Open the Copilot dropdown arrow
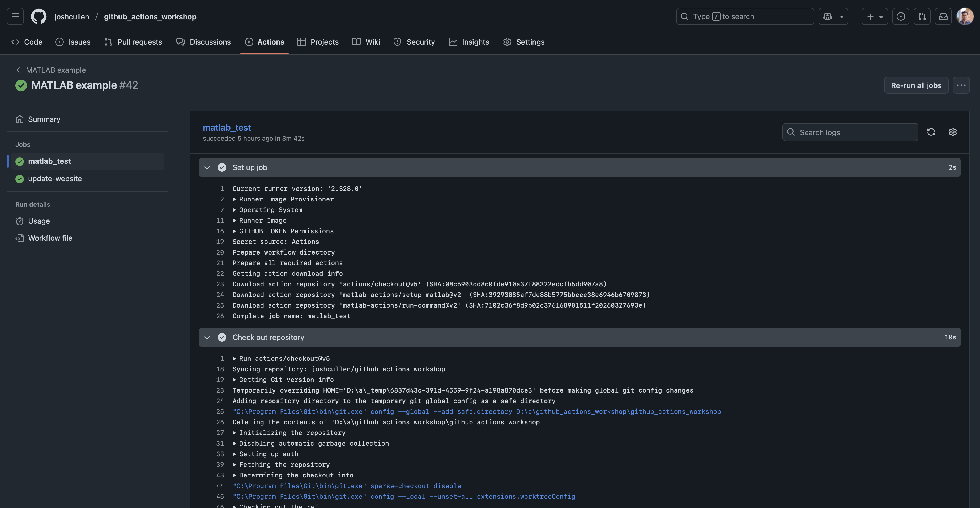980x508 pixels. pos(842,16)
